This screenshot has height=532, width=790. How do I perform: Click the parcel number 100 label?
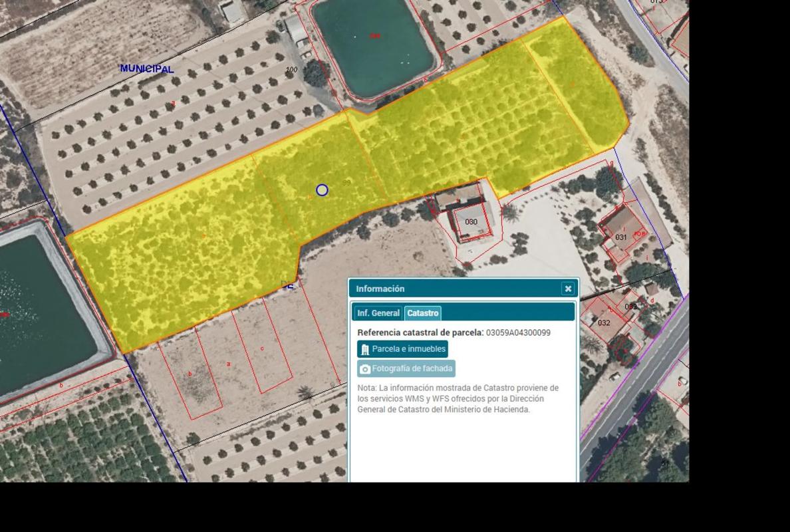pyautogui.click(x=291, y=70)
